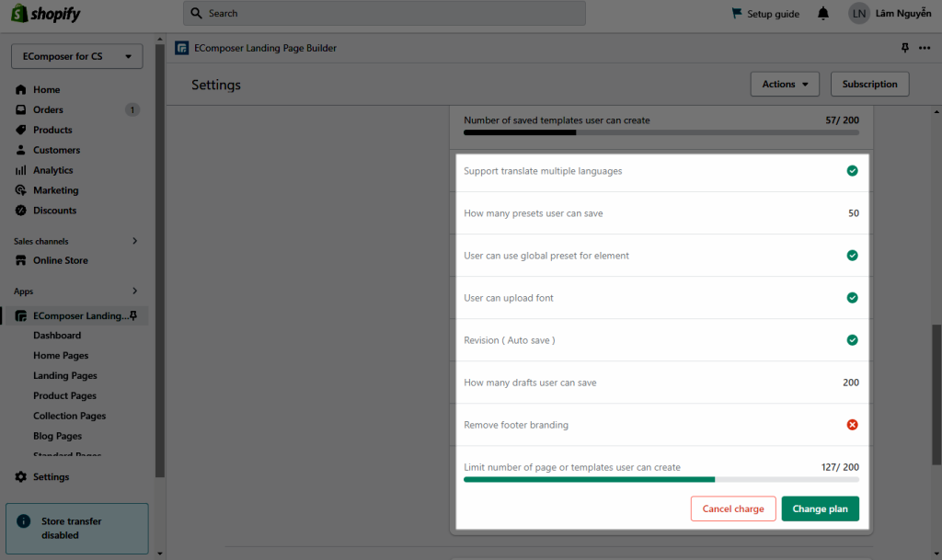Click the presets value '50'

[853, 213]
